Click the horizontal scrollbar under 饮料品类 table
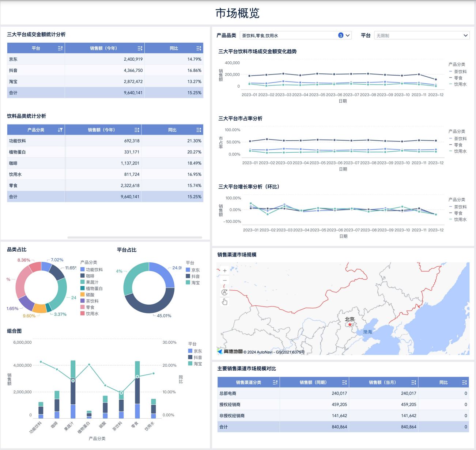This screenshot has height=450, width=476. 135,237
